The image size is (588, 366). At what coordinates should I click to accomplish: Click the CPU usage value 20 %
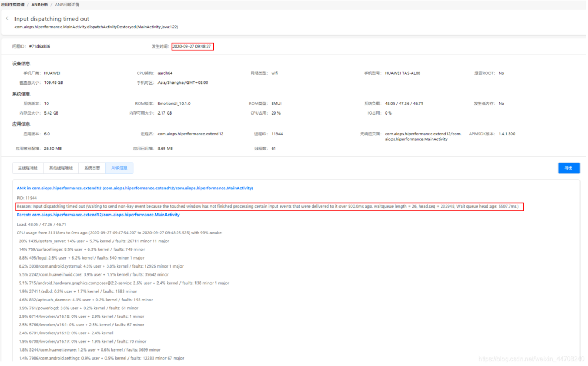click(276, 113)
